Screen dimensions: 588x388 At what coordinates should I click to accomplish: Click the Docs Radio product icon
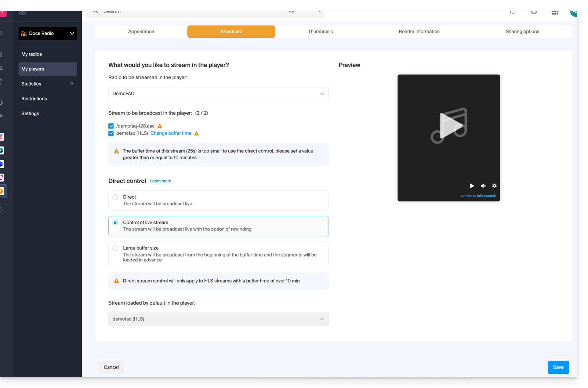(x=24, y=33)
